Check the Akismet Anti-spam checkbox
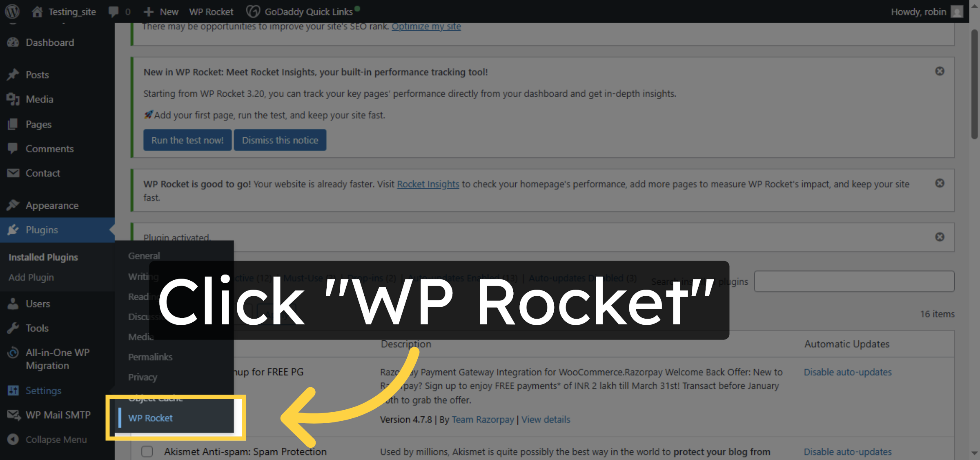The height and width of the screenshot is (460, 980). pyautogui.click(x=147, y=451)
